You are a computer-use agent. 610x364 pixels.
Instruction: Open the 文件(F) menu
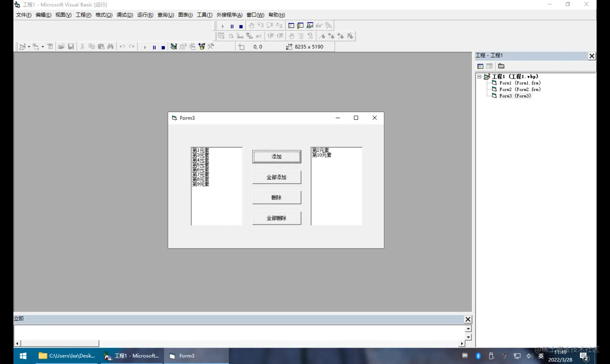[x=24, y=15]
